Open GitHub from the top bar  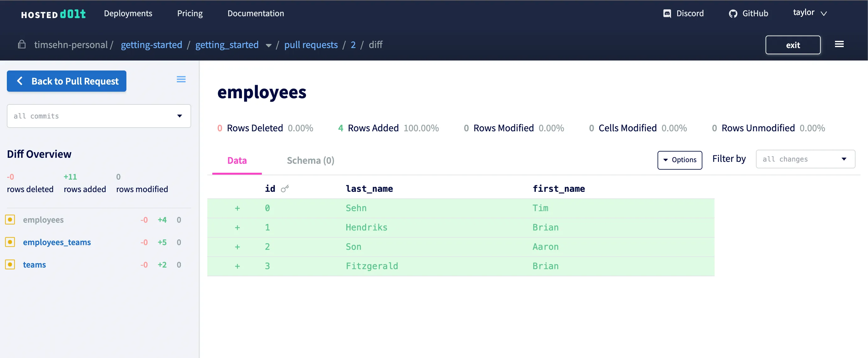[x=748, y=13]
